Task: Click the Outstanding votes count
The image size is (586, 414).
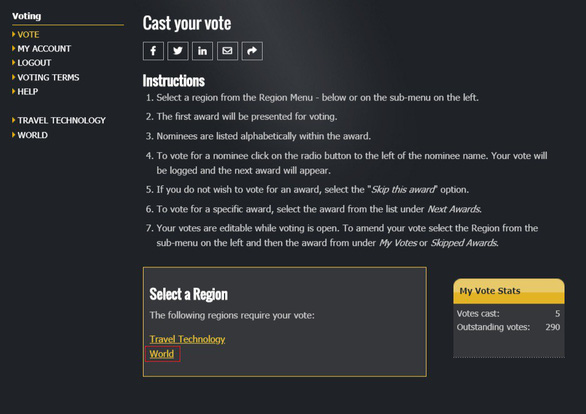Action: 552,327
